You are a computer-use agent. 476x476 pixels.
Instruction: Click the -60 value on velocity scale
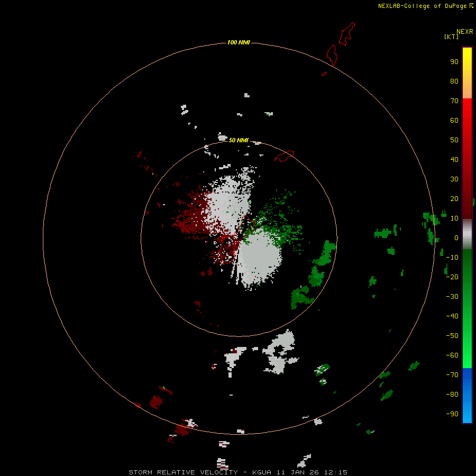(x=452, y=355)
